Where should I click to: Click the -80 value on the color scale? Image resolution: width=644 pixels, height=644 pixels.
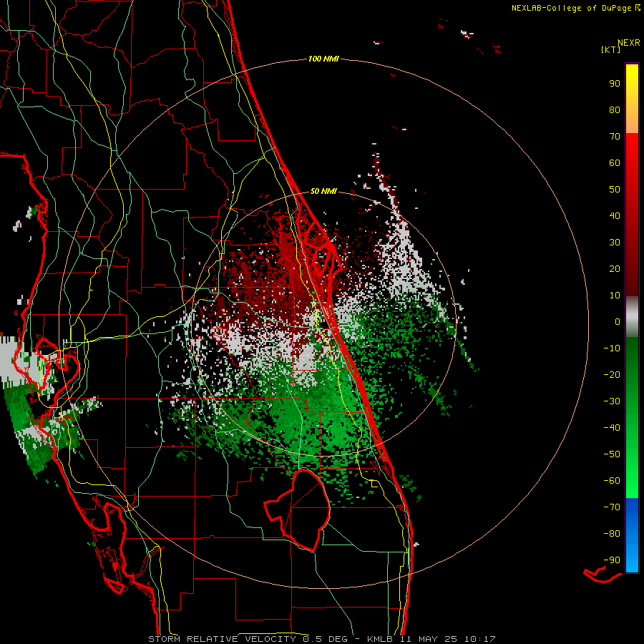click(612, 534)
